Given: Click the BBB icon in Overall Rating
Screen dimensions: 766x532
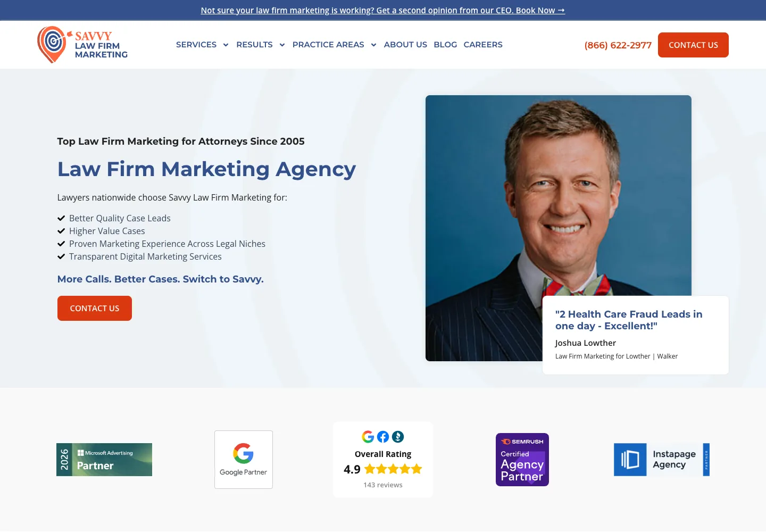Looking at the screenshot, I should pos(398,437).
